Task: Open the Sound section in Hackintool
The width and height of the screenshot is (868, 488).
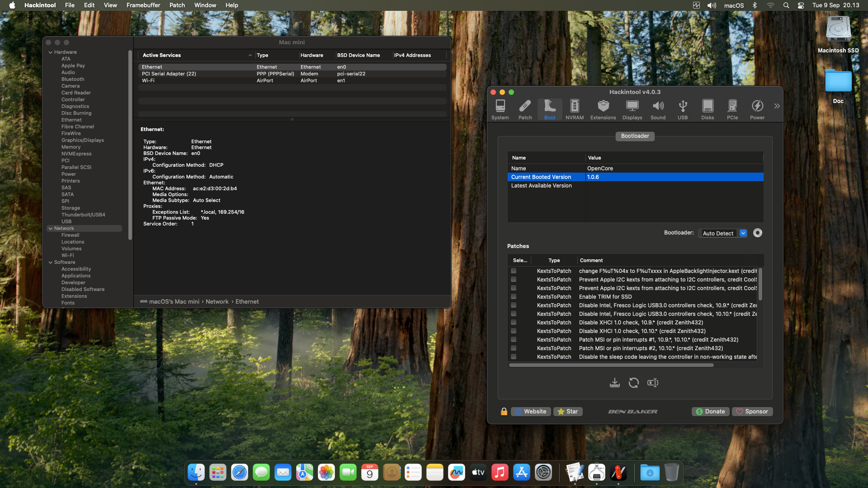Action: coord(658,109)
